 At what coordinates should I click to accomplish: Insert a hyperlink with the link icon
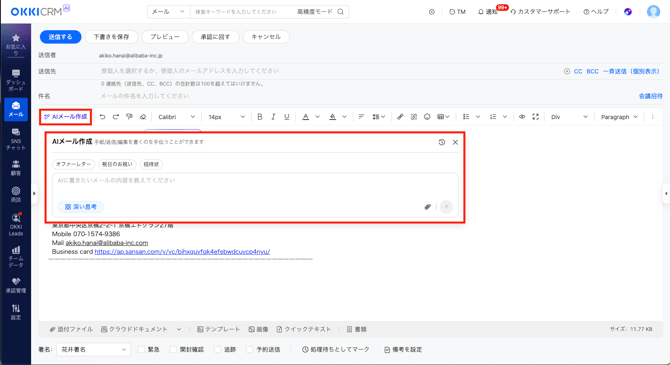click(400, 117)
